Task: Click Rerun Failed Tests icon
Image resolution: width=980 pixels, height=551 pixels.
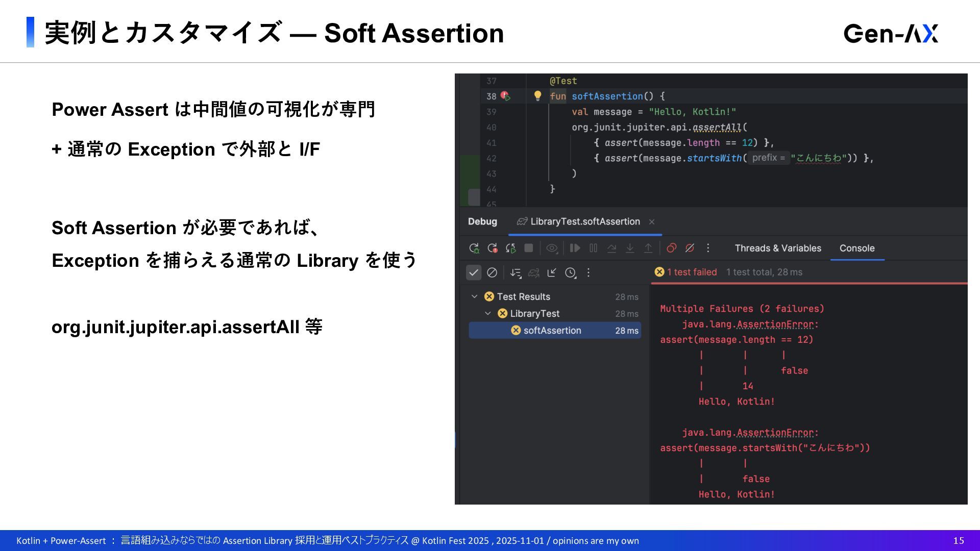Action: point(492,248)
